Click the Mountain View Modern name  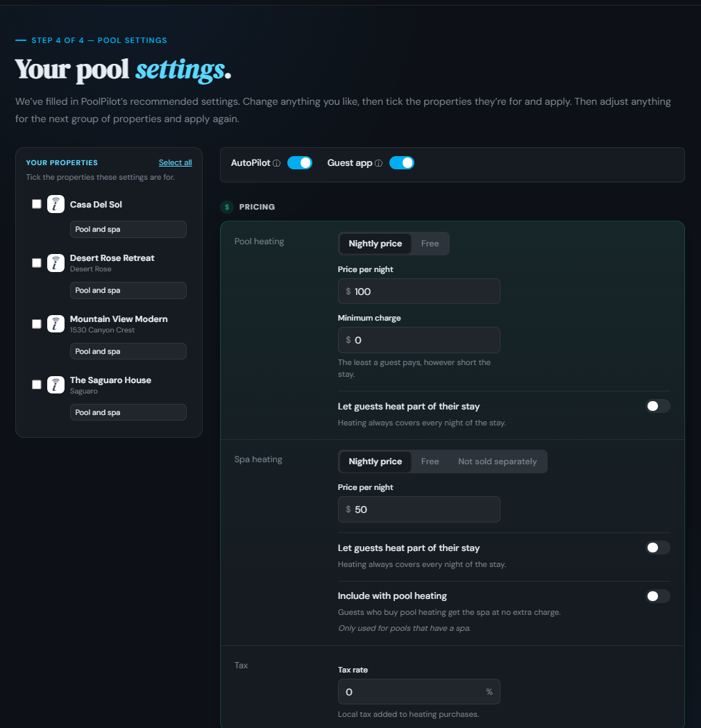[119, 319]
